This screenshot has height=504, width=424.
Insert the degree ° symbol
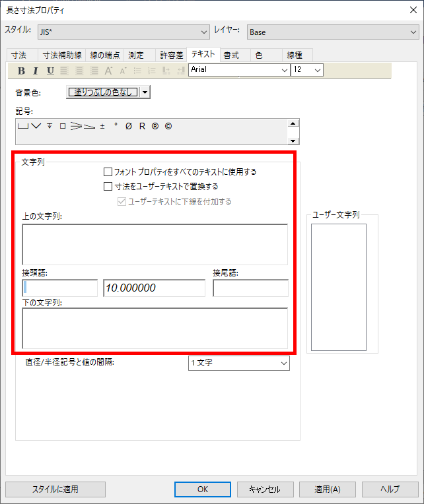116,125
